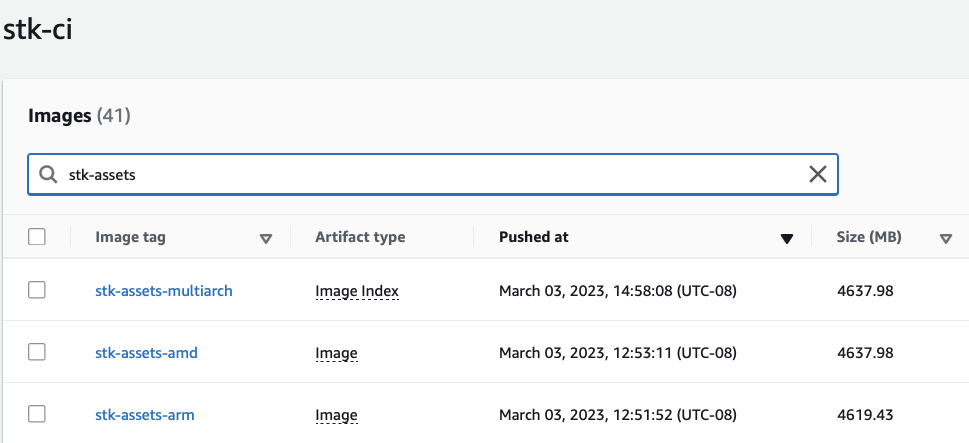Open the stk-assets-arm image tag link
The height and width of the screenshot is (443, 969).
coord(145,415)
